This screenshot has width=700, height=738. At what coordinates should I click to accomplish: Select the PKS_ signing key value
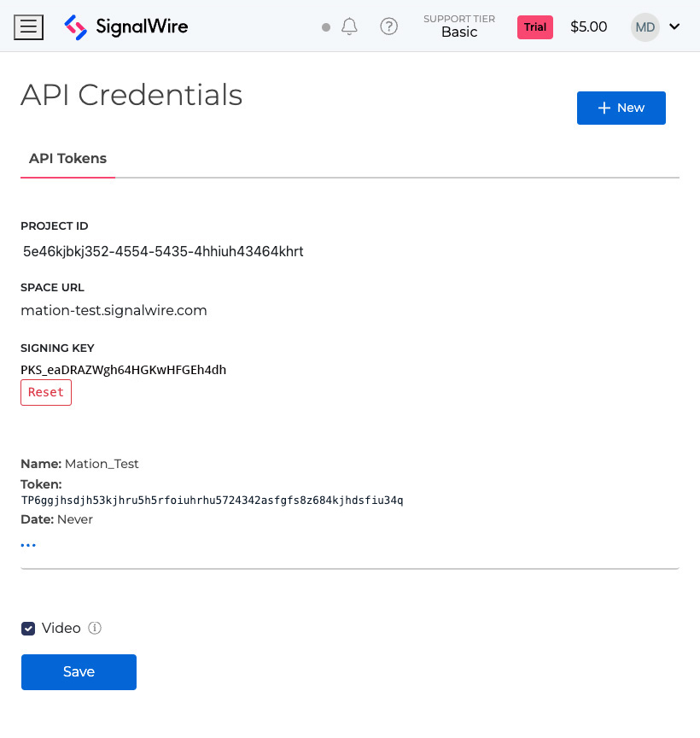[x=123, y=370]
